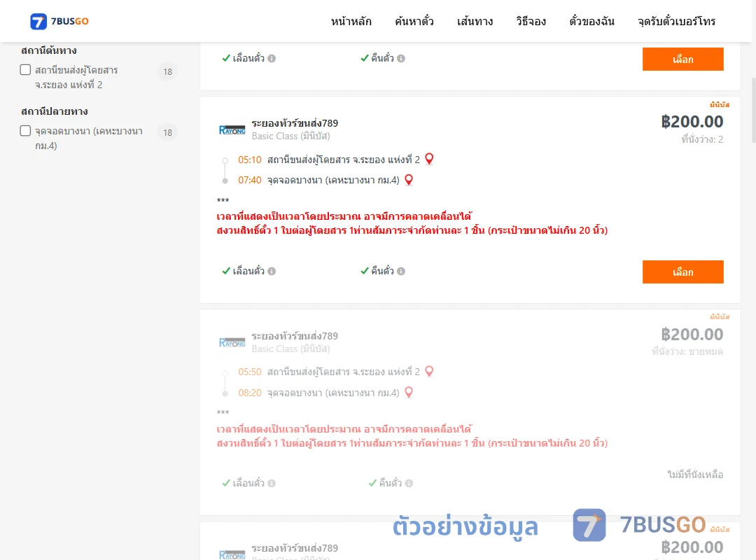Open map pin for 07:40 arrival stop
This screenshot has height=560, width=756.
(x=409, y=180)
